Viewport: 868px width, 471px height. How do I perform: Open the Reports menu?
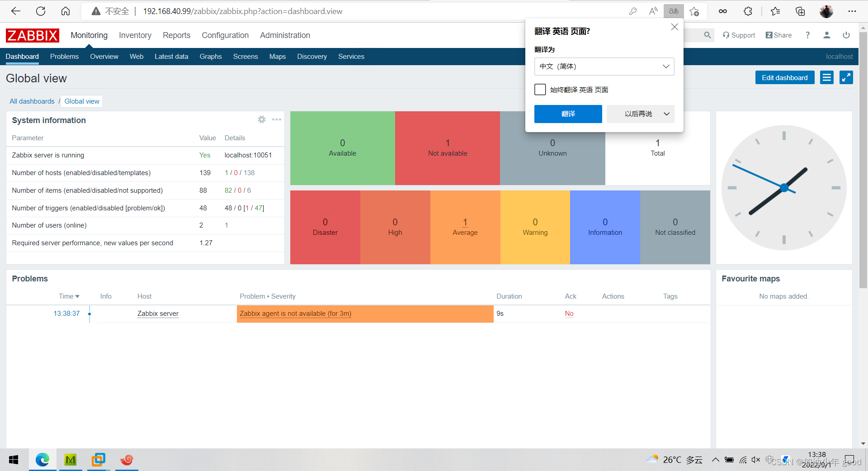coord(176,35)
